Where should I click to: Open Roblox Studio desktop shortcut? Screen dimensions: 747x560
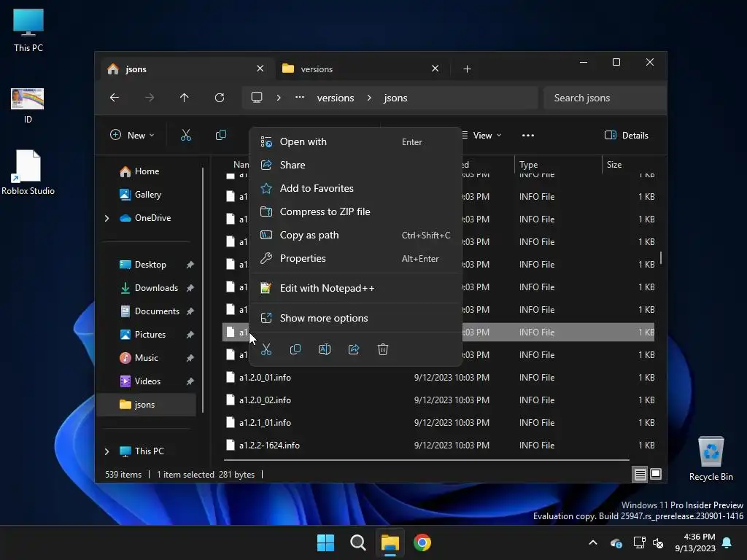click(x=28, y=172)
